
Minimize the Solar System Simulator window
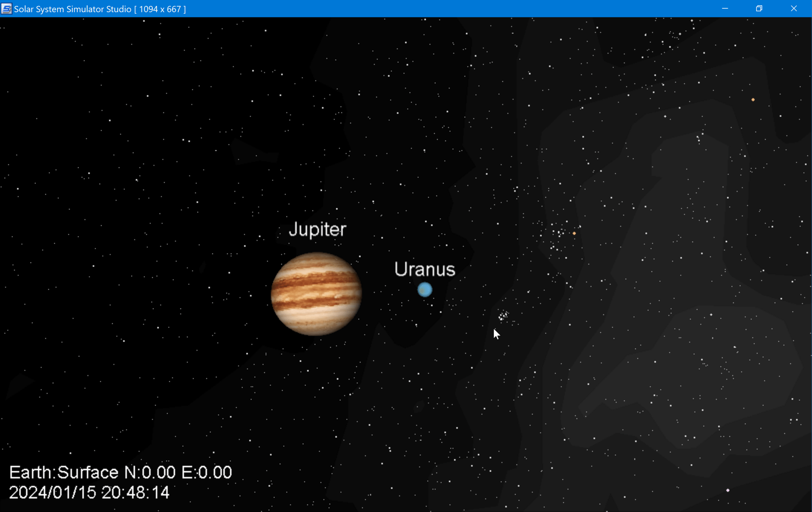coord(725,8)
